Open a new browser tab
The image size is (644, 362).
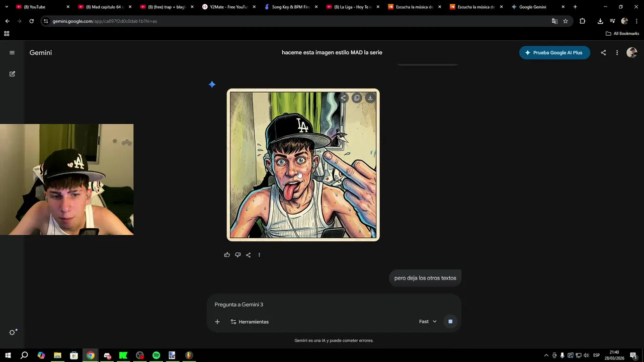pyautogui.click(x=575, y=7)
